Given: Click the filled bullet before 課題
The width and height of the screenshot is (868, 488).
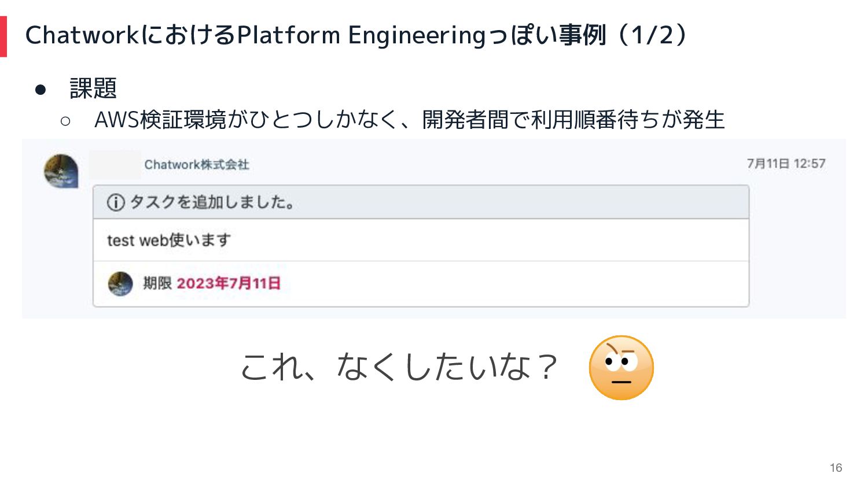Looking at the screenshot, I should pyautogui.click(x=40, y=89).
